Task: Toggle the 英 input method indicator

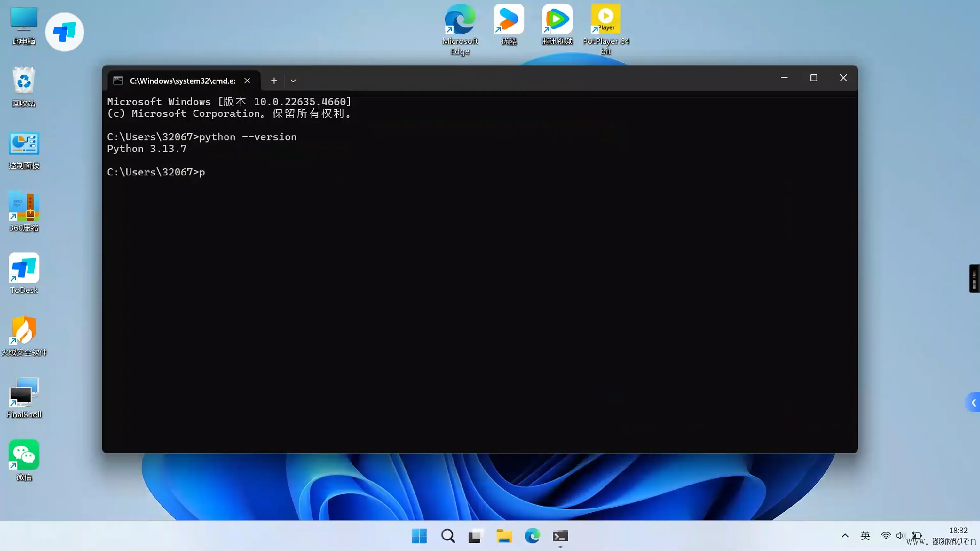Action: [865, 536]
